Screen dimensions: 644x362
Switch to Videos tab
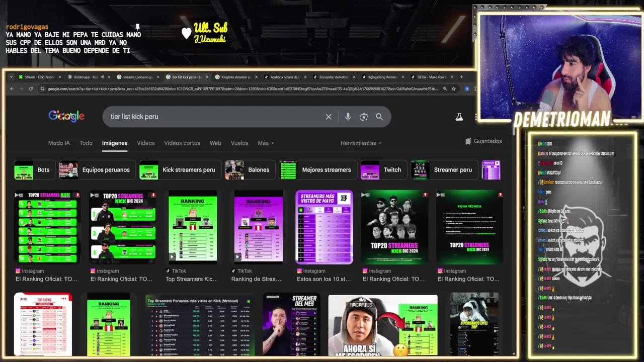(146, 143)
